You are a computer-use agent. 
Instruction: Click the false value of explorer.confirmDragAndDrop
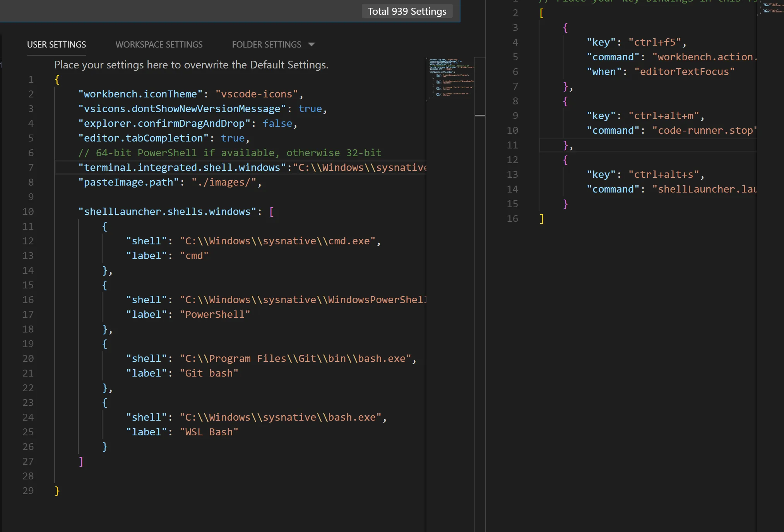(277, 123)
